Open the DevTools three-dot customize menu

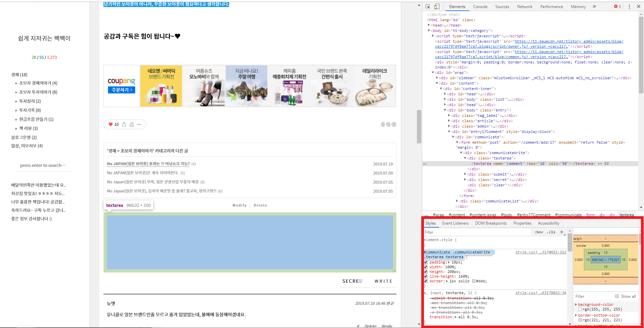[x=629, y=6]
